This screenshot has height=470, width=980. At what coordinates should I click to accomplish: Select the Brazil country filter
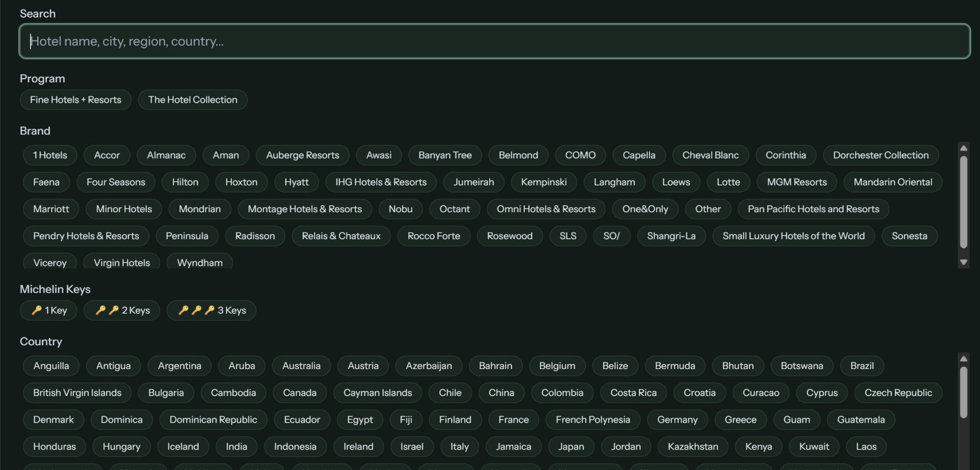click(x=862, y=366)
